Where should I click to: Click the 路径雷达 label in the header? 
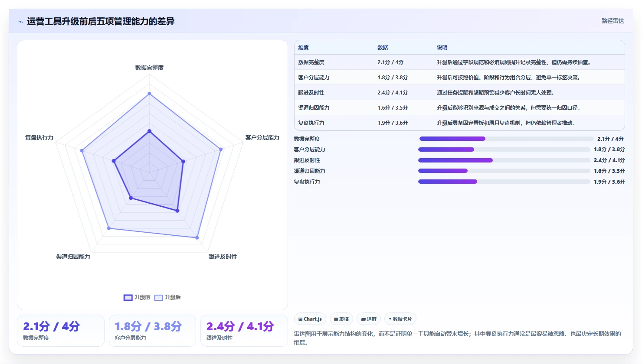(x=613, y=21)
